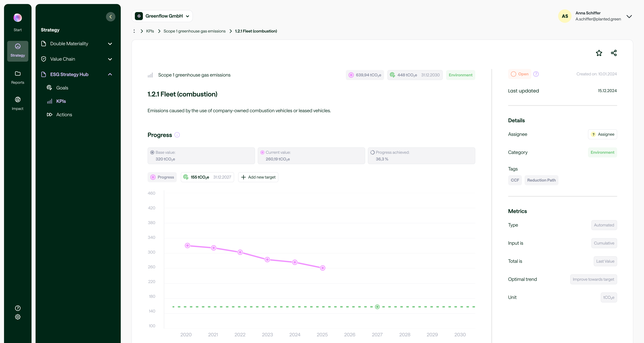Open the settings gear icon
This screenshot has width=644, height=343.
[17, 317]
